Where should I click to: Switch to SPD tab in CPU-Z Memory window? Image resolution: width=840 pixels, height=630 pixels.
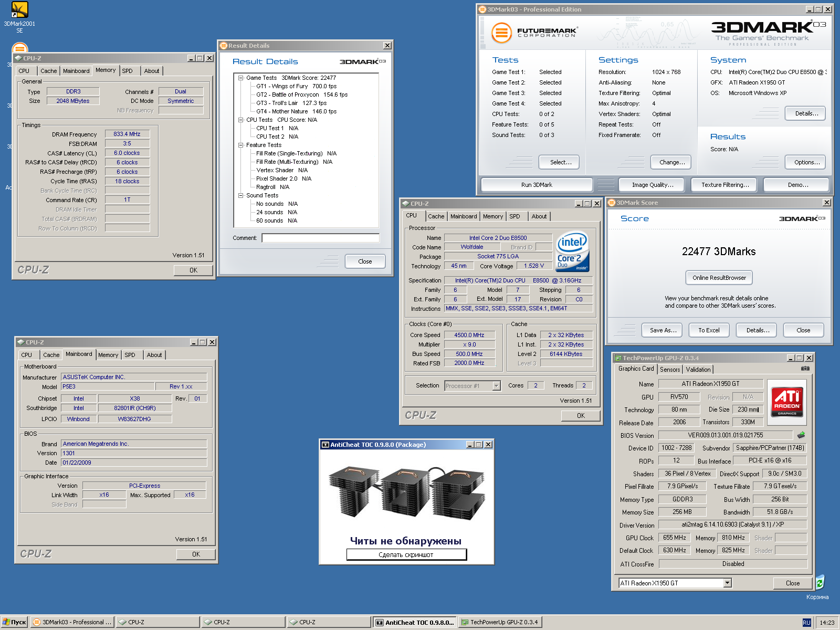(x=128, y=71)
